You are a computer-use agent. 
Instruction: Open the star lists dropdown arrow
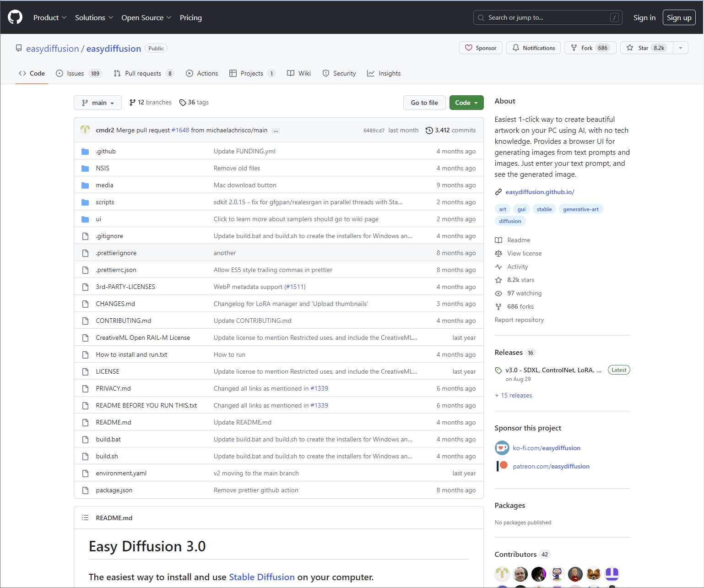pos(681,48)
